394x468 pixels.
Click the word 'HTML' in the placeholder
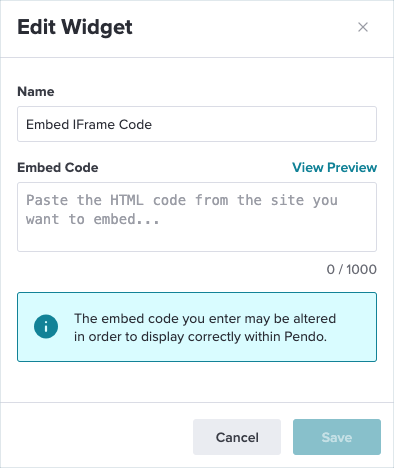coord(127,200)
